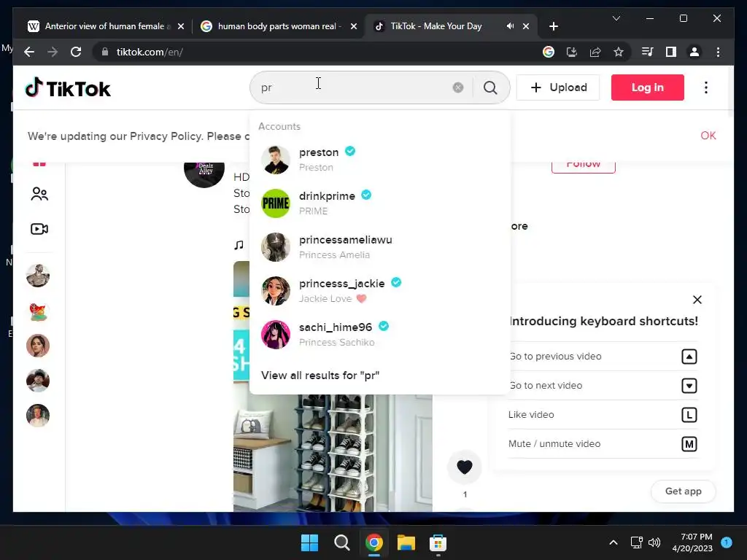Open the media controls icon
747x560 pixels.
[x=648, y=52]
